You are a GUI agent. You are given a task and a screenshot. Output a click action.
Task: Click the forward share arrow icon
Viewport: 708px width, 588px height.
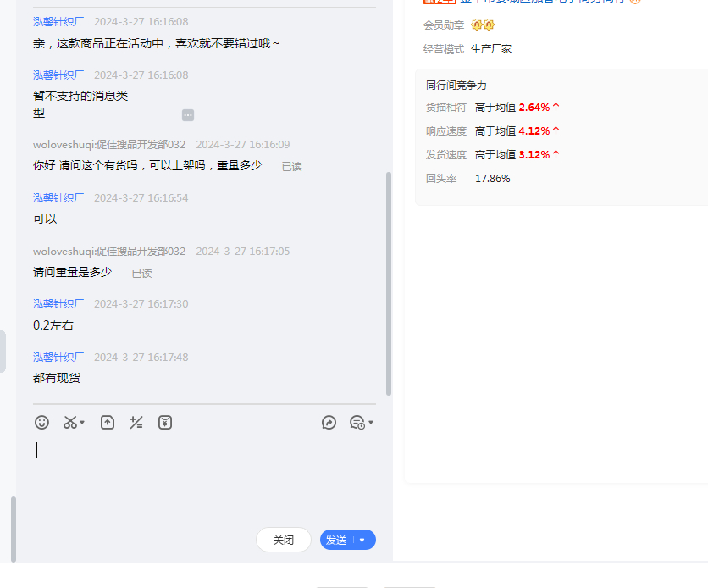[329, 422]
